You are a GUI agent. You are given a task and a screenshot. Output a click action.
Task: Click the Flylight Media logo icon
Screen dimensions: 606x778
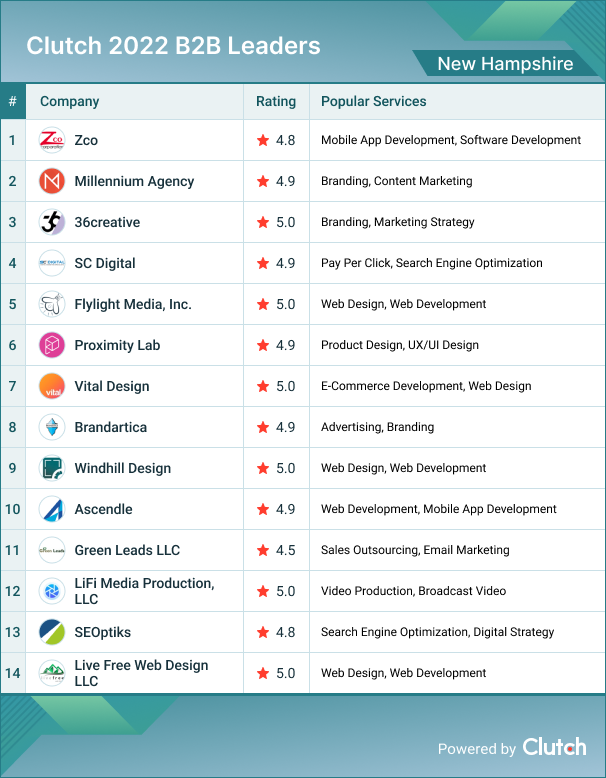(52, 304)
